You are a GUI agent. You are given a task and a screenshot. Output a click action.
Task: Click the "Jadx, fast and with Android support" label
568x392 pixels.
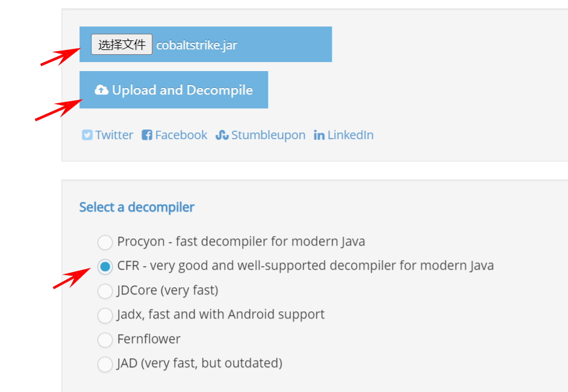[x=220, y=314]
